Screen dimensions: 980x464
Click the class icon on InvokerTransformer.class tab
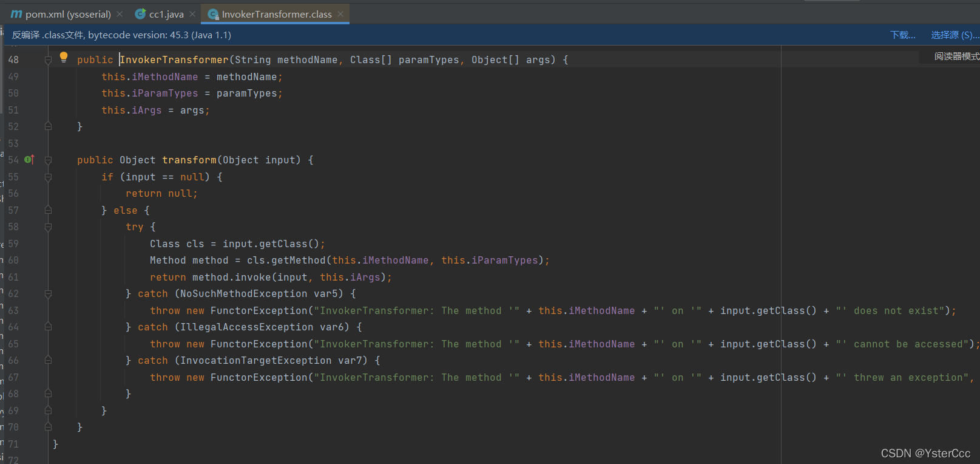point(213,14)
